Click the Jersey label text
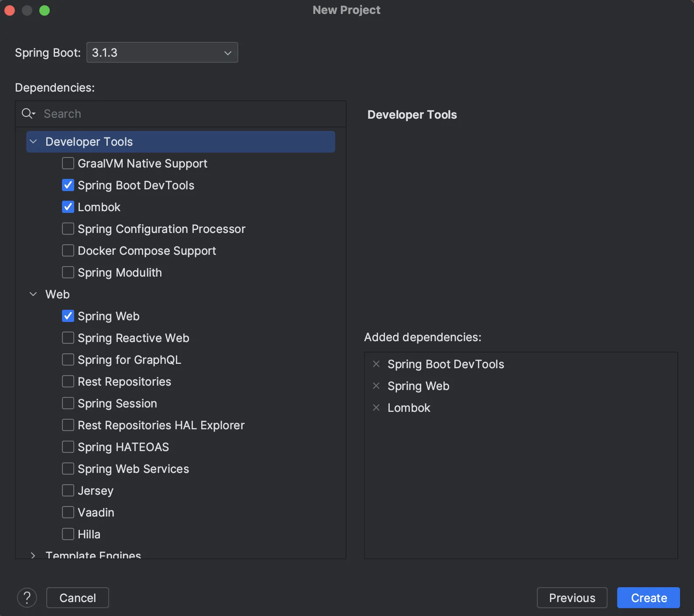This screenshot has width=694, height=616. click(x=96, y=491)
